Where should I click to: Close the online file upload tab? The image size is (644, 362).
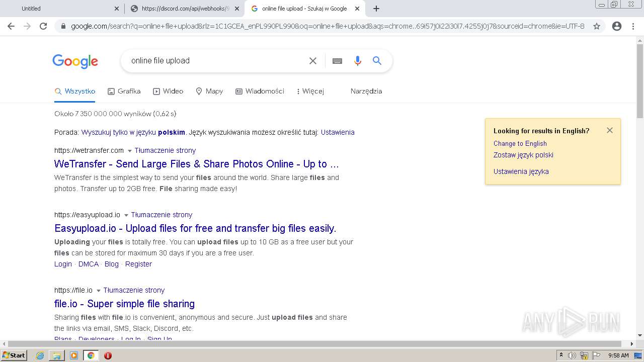[x=357, y=9]
